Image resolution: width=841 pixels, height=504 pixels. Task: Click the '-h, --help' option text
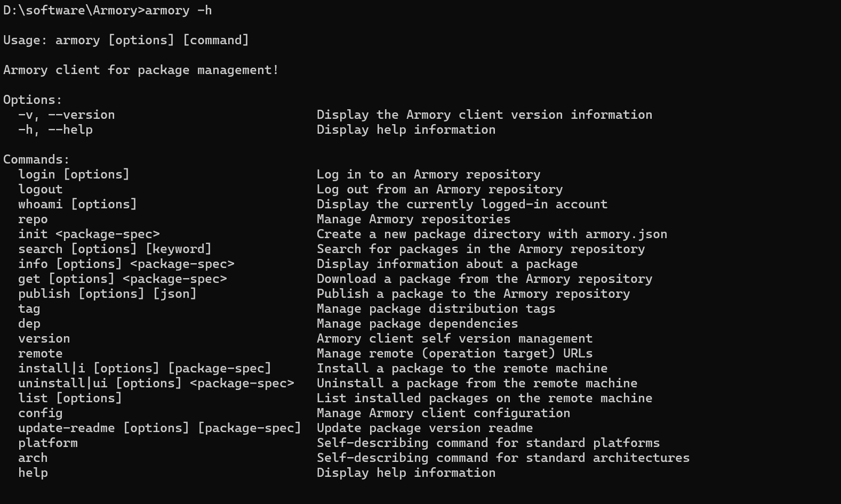coord(55,130)
